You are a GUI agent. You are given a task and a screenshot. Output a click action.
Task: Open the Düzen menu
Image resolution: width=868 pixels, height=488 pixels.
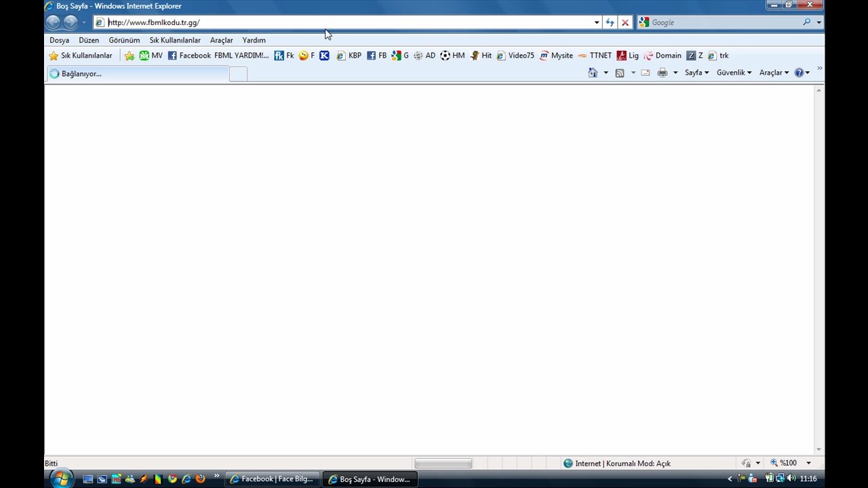(89, 40)
